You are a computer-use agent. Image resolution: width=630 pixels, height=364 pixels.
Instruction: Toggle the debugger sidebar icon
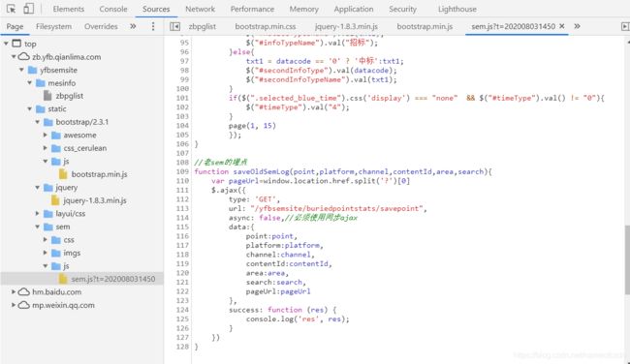625,26
